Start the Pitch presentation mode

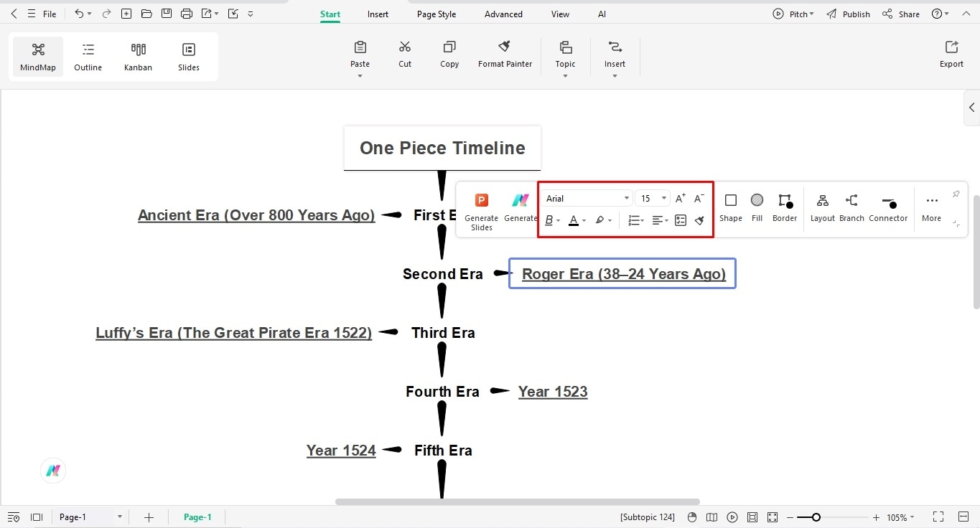(x=793, y=14)
